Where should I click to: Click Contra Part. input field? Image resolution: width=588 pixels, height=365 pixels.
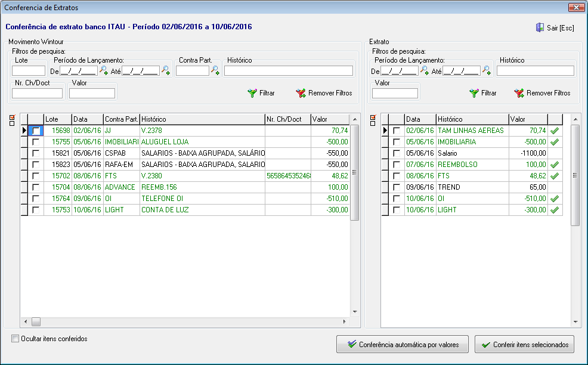193,70
